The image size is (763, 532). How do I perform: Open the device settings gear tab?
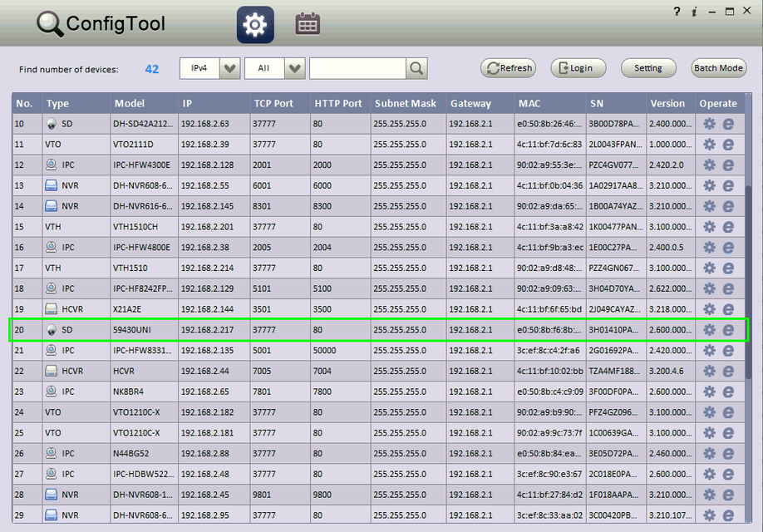(x=254, y=25)
